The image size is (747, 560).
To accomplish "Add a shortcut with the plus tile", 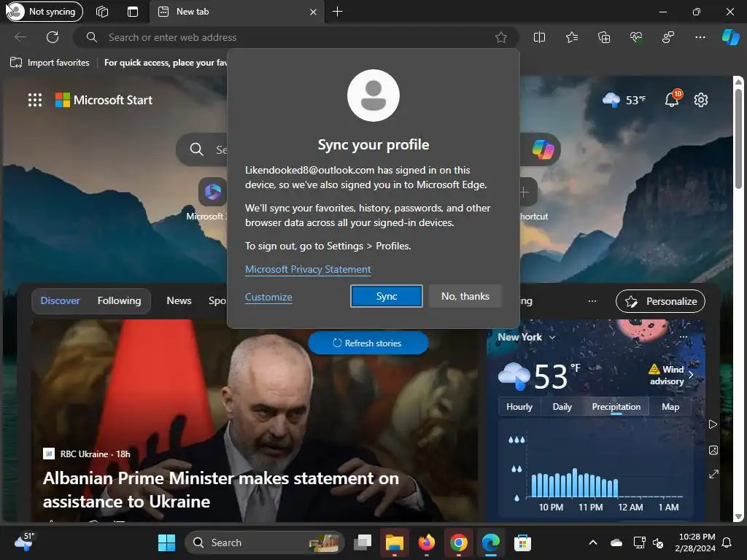I will point(524,192).
